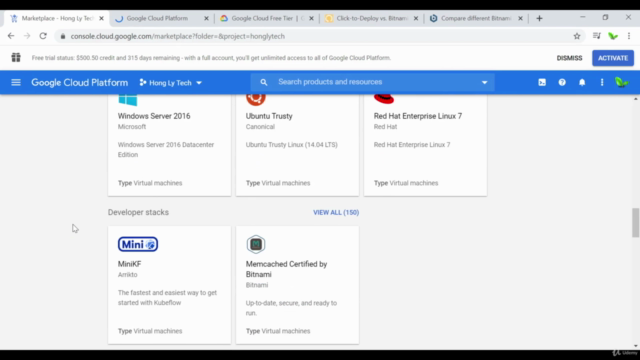
Task: Go back to previous page
Action: tap(11, 36)
